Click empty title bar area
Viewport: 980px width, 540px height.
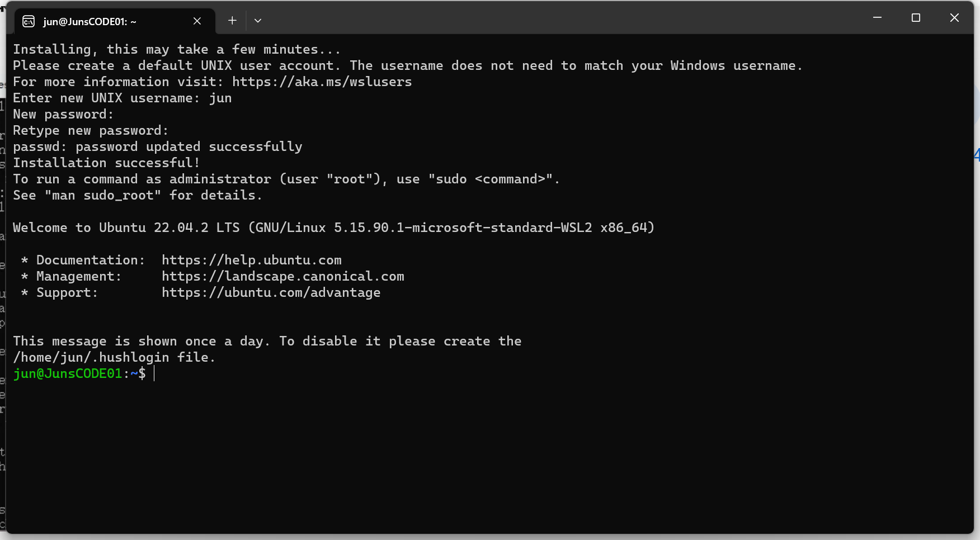pyautogui.click(x=559, y=18)
